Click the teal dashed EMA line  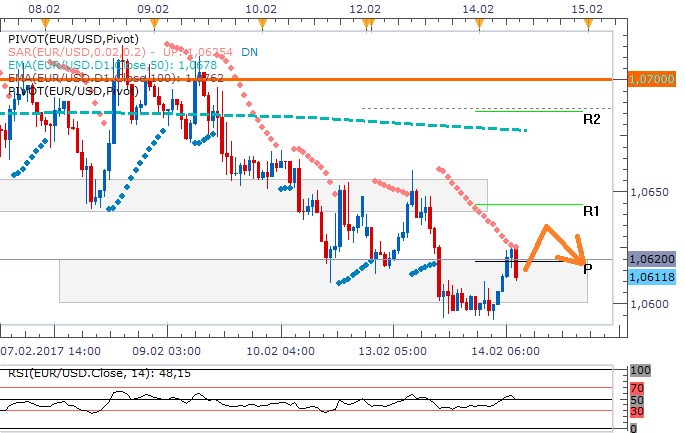click(400, 122)
